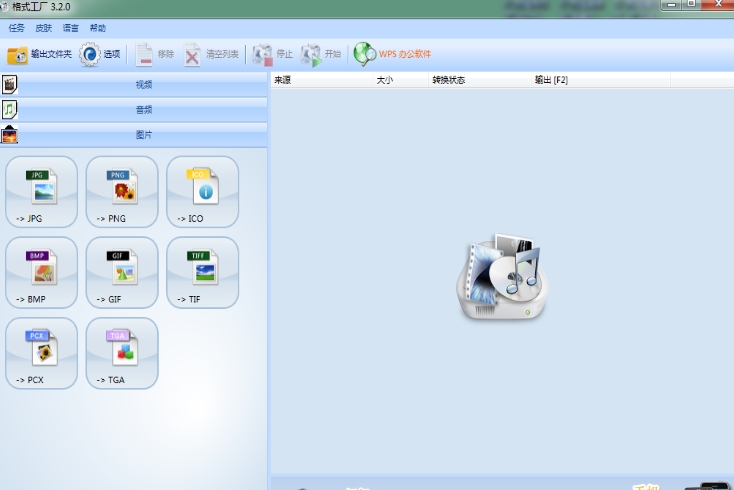Screen dimensions: 734x490
Task: Open 选项 (Options) from the toolbar
Action: coord(101,54)
